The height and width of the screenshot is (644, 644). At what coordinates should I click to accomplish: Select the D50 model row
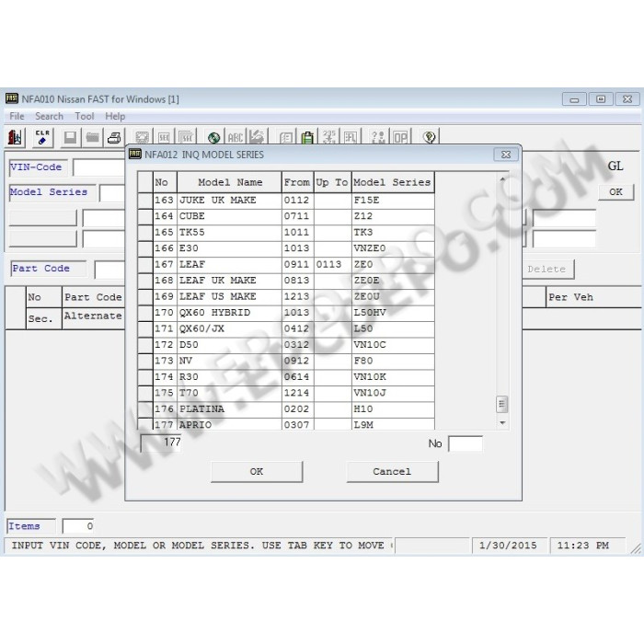pos(286,345)
